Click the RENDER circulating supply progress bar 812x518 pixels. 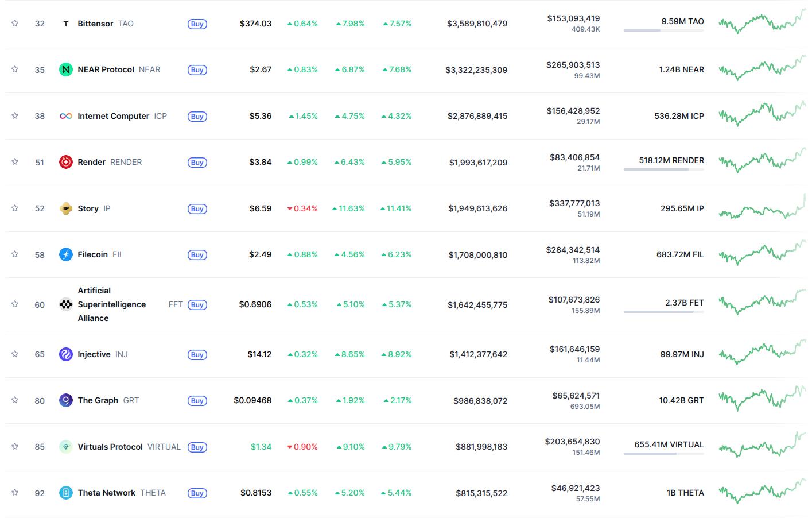(x=664, y=169)
